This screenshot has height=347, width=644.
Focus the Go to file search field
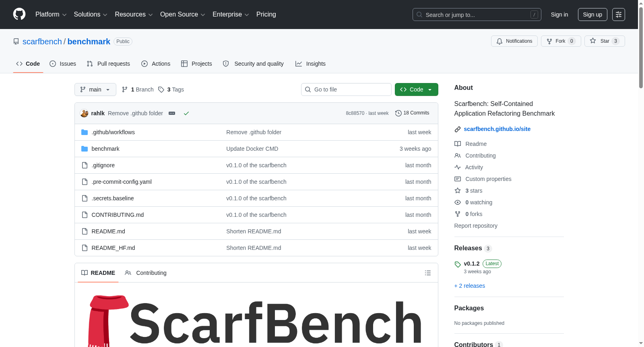pyautogui.click(x=346, y=89)
